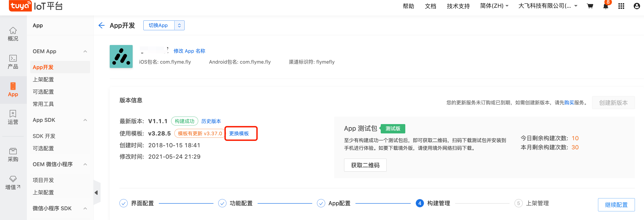
Task: Open the 切换App dropdown
Action: click(x=164, y=25)
